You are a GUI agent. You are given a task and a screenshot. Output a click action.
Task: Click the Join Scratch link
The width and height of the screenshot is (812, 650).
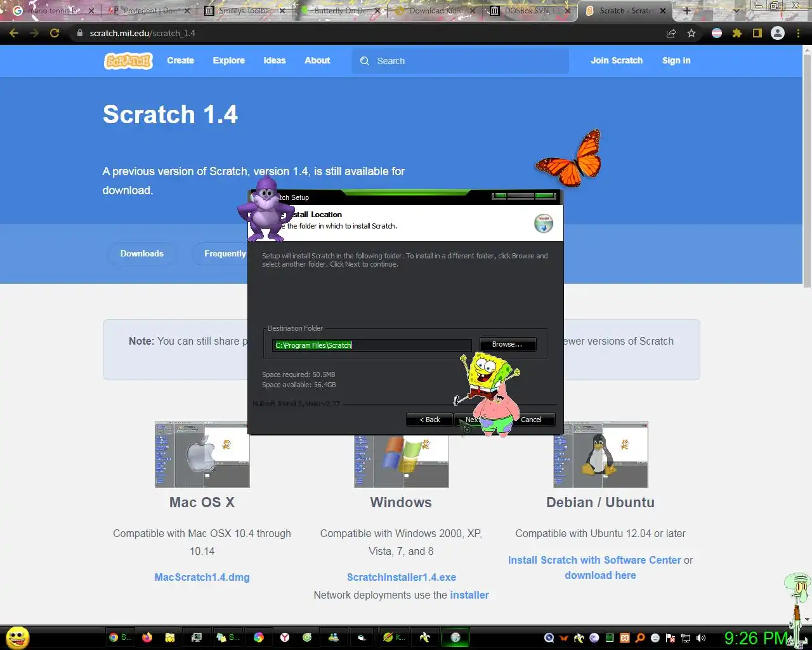617,60
